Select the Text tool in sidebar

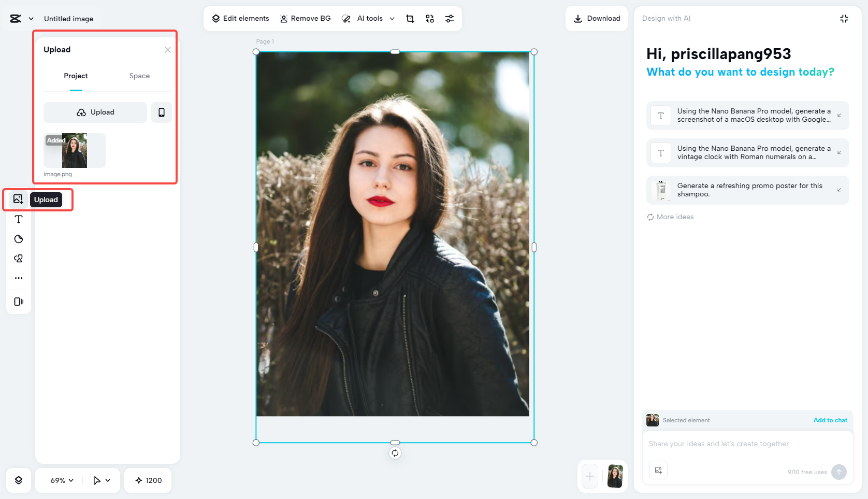pyautogui.click(x=19, y=219)
